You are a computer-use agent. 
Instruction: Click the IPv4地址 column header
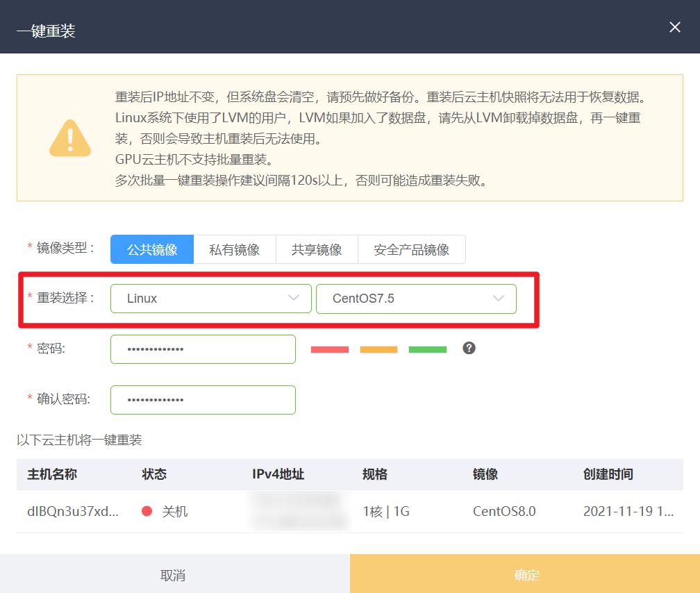(x=278, y=474)
